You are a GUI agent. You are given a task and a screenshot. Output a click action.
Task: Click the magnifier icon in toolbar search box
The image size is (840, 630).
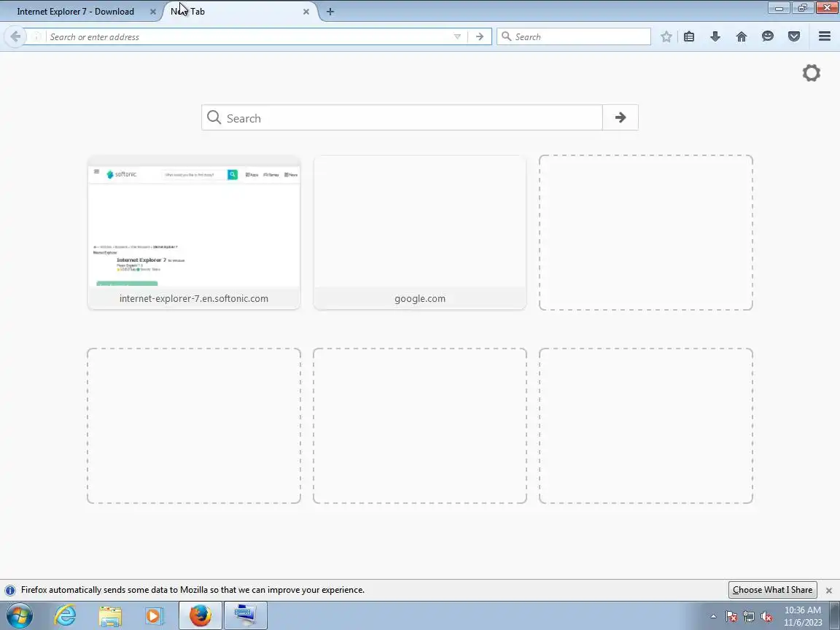(x=506, y=36)
